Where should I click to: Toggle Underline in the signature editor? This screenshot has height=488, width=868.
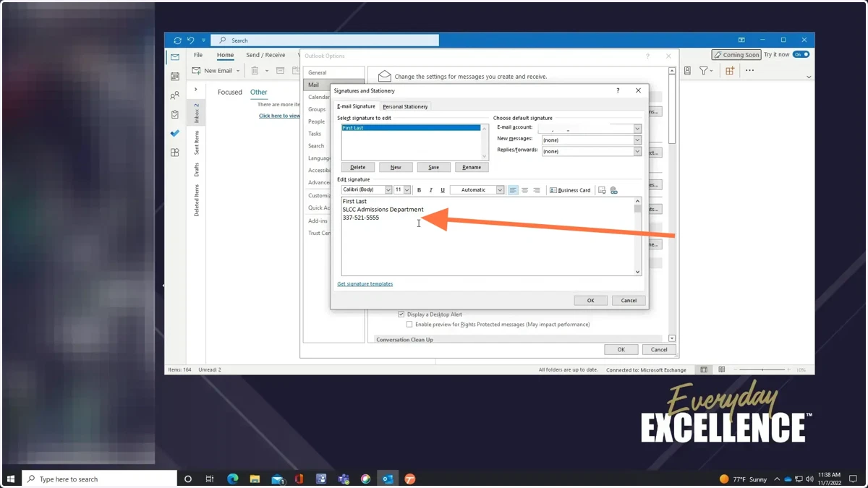point(443,190)
